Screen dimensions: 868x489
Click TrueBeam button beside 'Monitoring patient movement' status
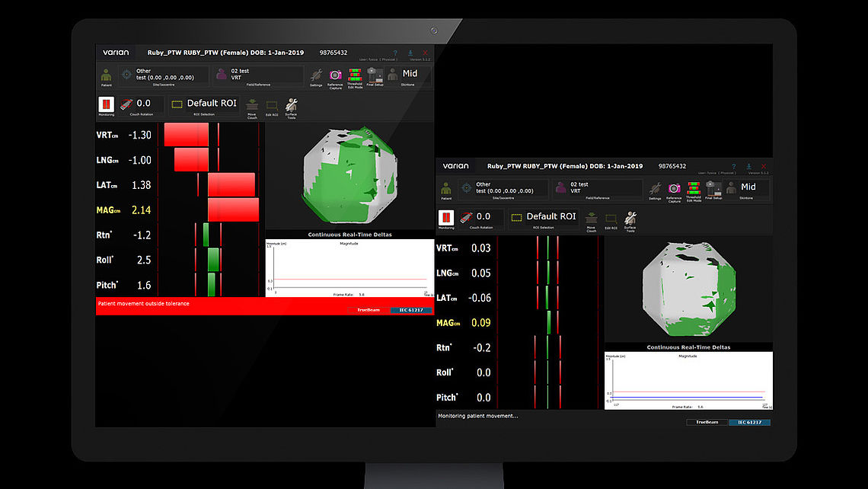point(707,422)
